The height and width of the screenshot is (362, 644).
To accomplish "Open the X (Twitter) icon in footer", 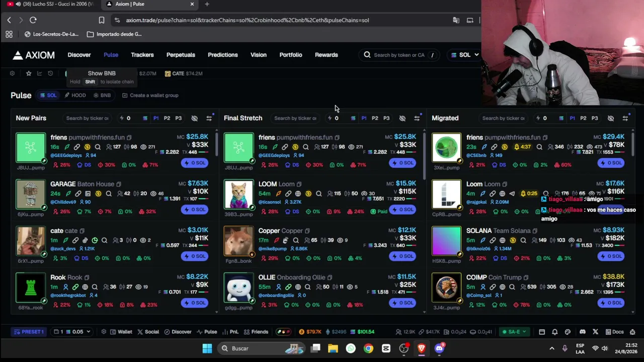I will 595,332.
